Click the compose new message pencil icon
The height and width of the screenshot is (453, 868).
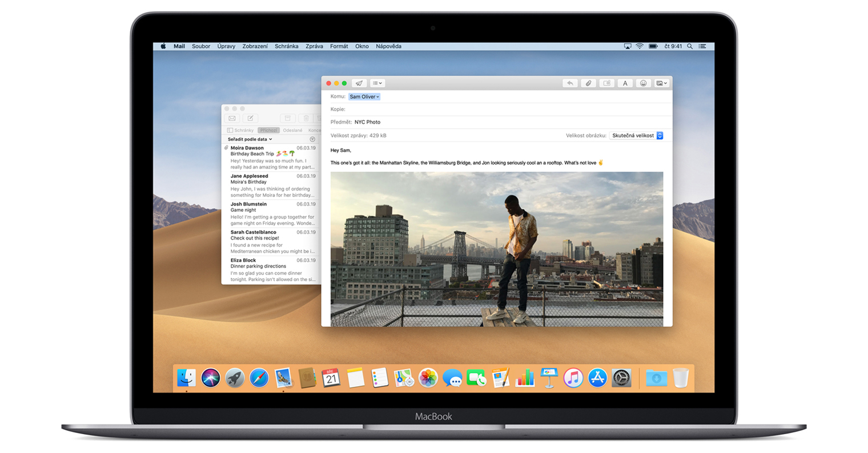[x=250, y=118]
